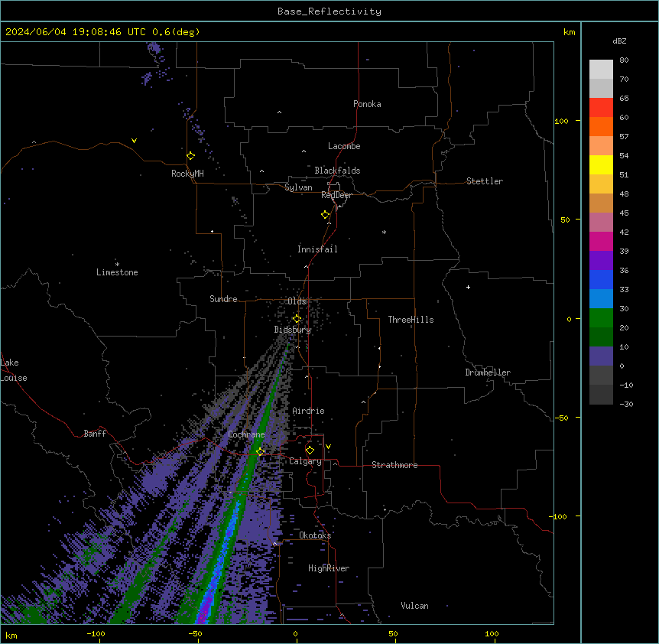659x644 pixels.
Task: Click the yellow diamond marker above RockyMH
Action: point(190,156)
